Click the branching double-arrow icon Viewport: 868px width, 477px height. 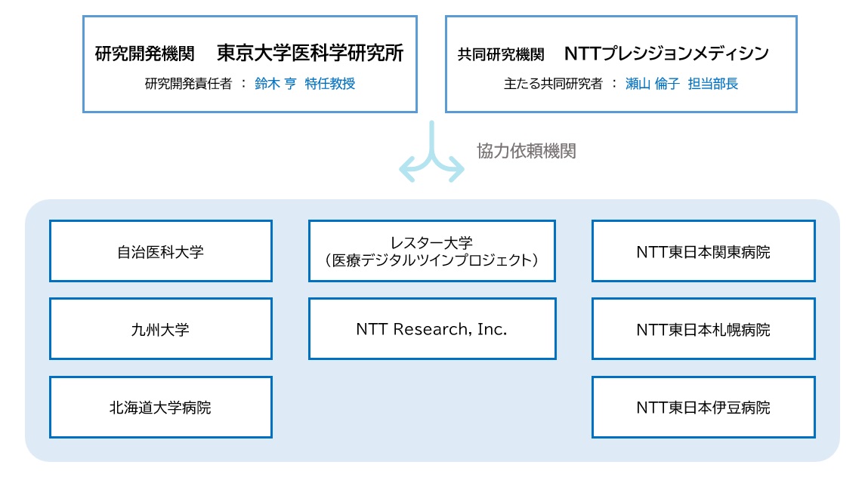tap(431, 154)
